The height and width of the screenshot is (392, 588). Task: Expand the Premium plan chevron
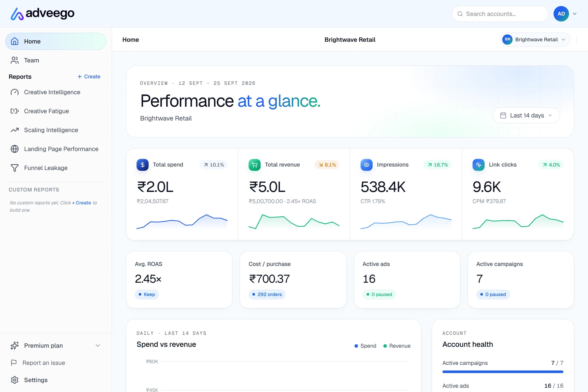[98, 346]
